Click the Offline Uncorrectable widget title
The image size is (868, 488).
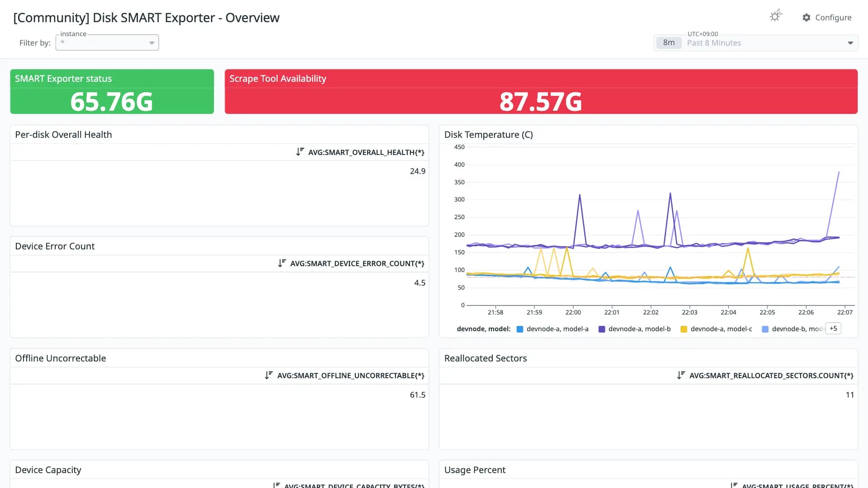[61, 358]
